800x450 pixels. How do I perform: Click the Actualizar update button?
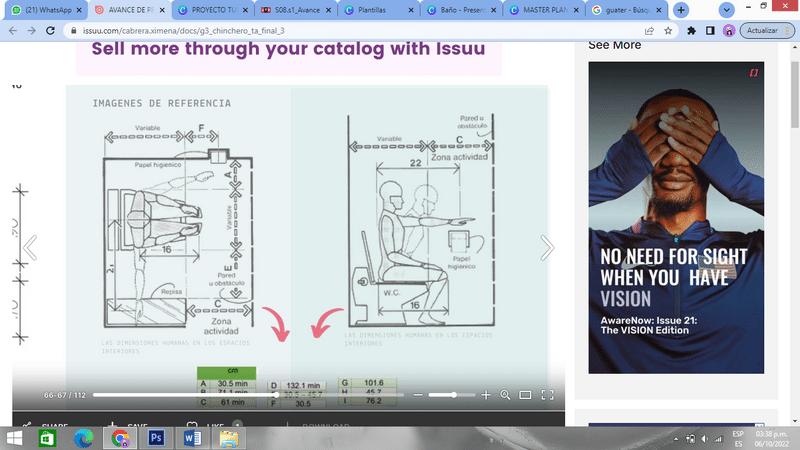pyautogui.click(x=767, y=31)
